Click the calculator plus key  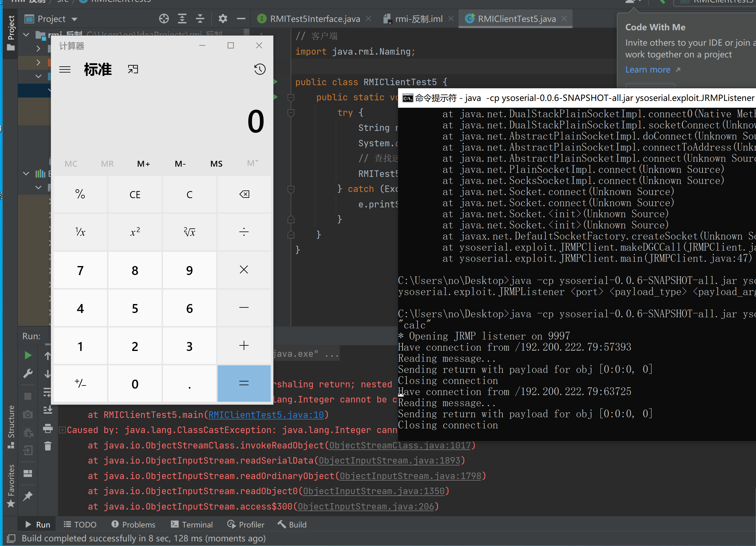[x=244, y=346]
